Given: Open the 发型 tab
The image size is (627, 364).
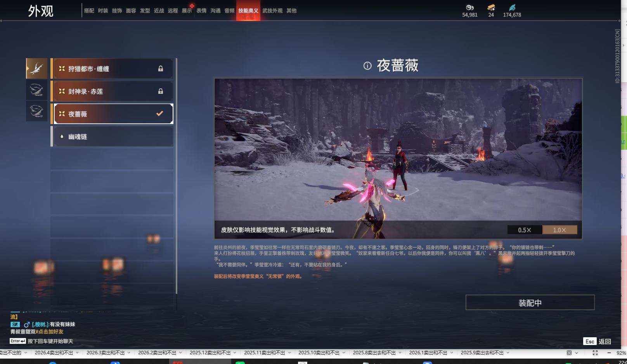Looking at the screenshot, I should click(x=145, y=11).
